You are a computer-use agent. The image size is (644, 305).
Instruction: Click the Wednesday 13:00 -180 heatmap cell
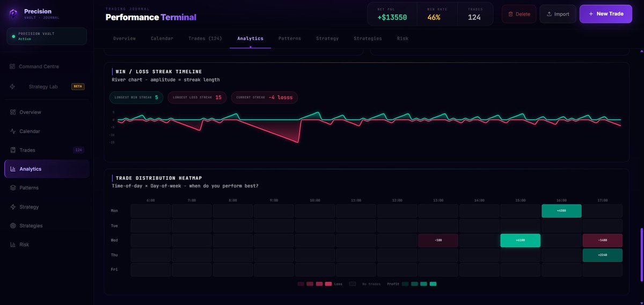[438, 240]
